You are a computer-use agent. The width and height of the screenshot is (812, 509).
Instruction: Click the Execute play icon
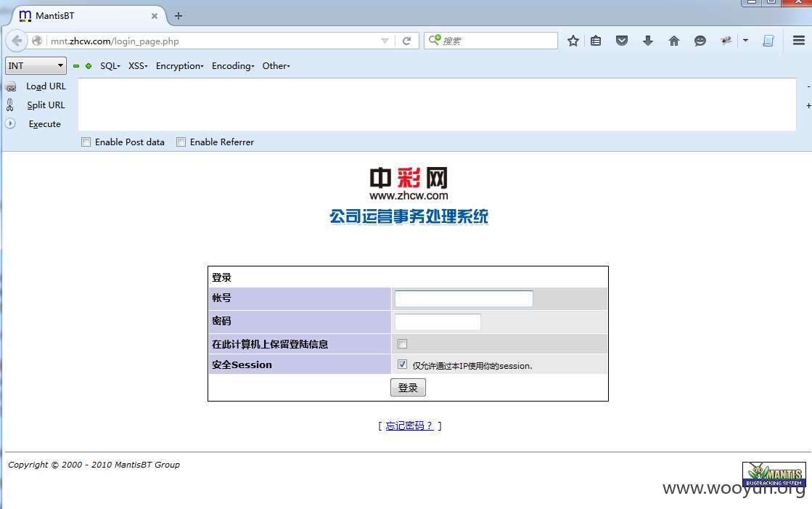pos(10,124)
